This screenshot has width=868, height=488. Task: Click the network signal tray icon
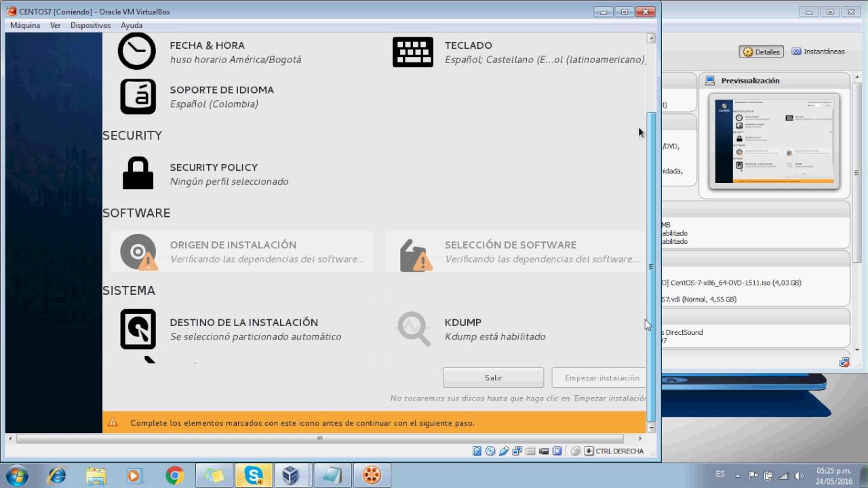(x=783, y=476)
